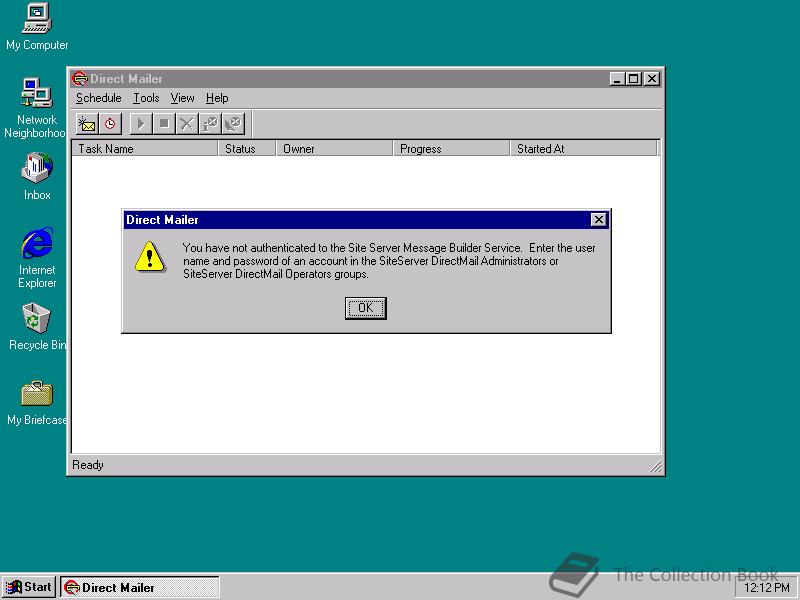Click the Ready status bar text
800x600 pixels.
point(88,465)
